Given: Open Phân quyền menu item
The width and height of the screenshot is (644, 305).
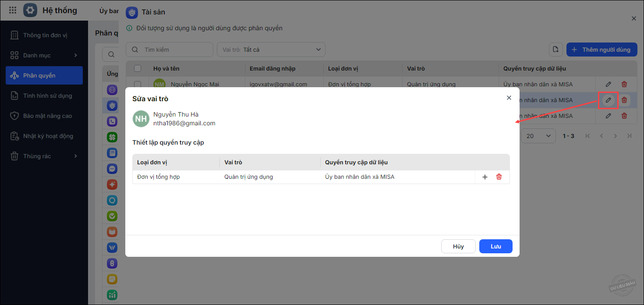Looking at the screenshot, I should point(44,75).
